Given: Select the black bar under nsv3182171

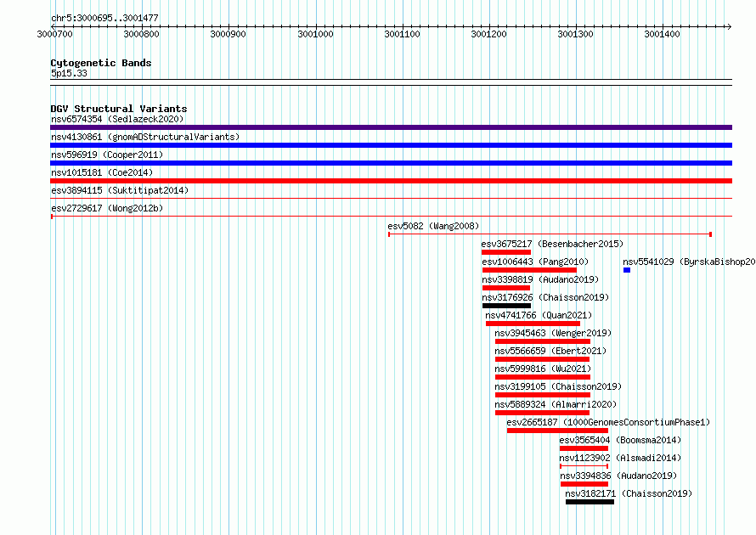Looking at the screenshot, I should (590, 502).
